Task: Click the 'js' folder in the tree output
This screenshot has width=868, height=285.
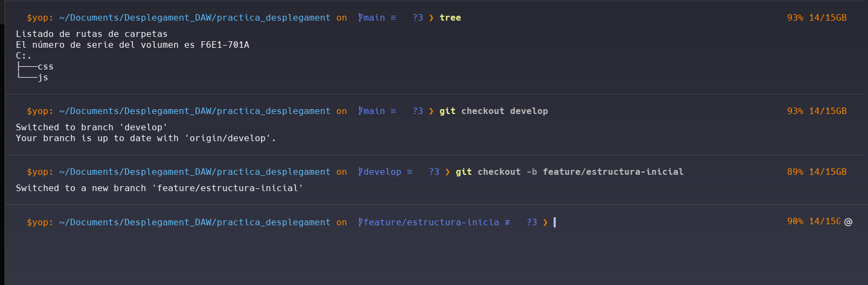Action: pos(43,78)
